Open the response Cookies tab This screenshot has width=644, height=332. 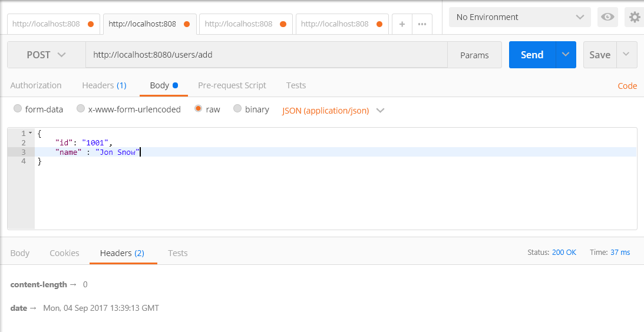(x=64, y=253)
